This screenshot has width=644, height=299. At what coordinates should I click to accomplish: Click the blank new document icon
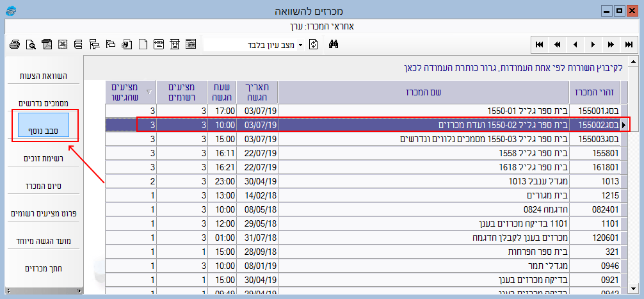point(143,44)
